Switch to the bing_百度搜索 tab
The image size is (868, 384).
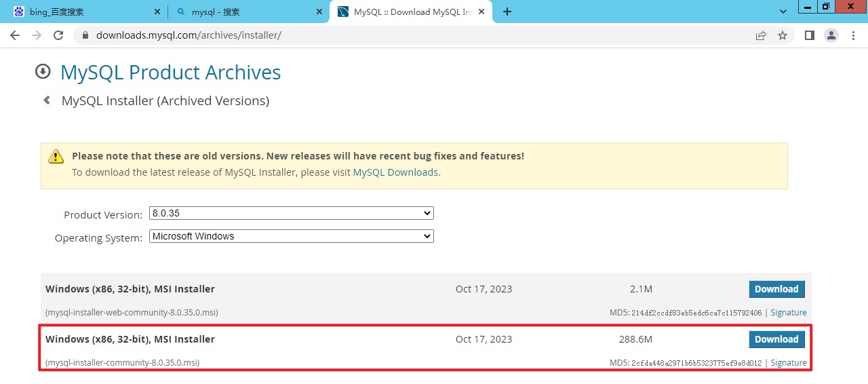click(x=85, y=12)
